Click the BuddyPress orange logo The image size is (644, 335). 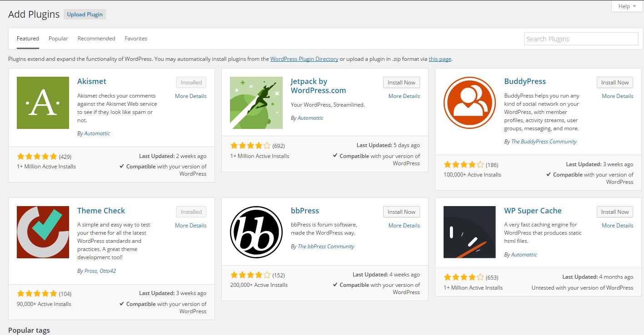[x=469, y=103]
